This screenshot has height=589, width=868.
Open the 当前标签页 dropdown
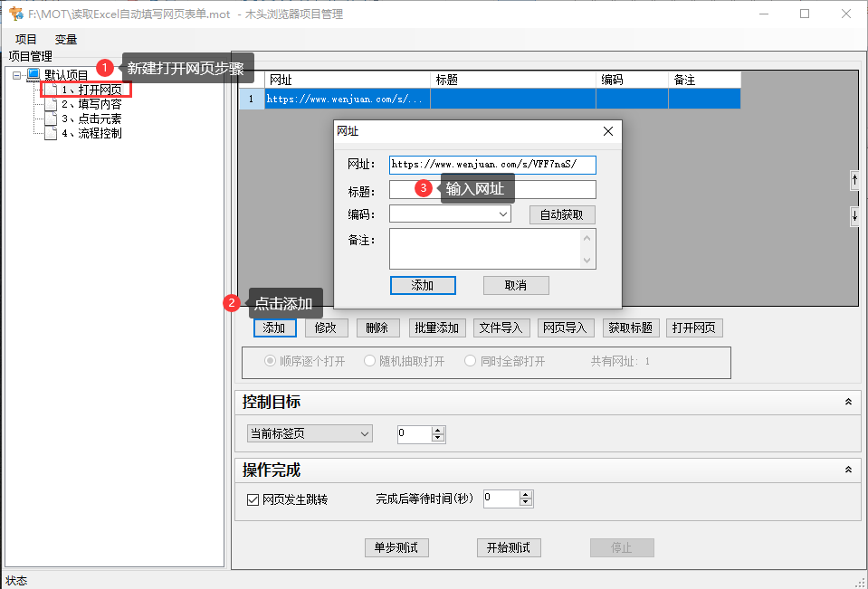365,433
